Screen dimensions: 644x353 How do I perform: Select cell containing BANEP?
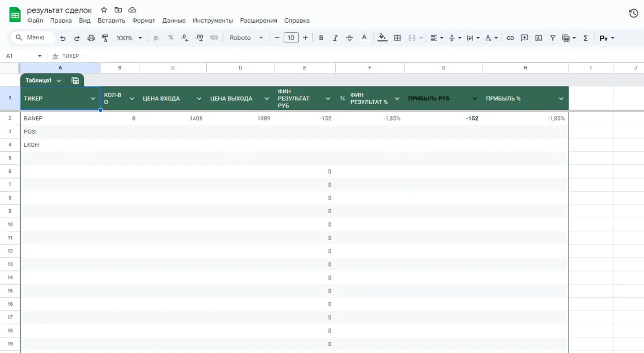(60, 118)
